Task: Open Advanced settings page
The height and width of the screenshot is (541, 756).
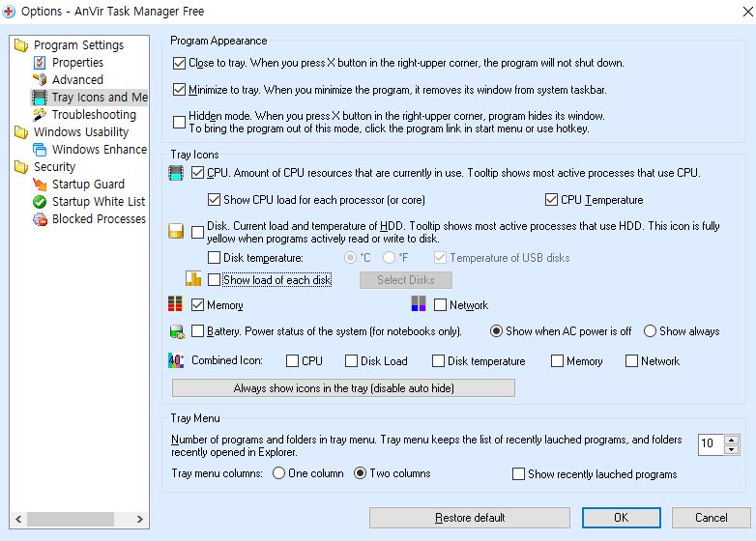Action: pos(77,79)
